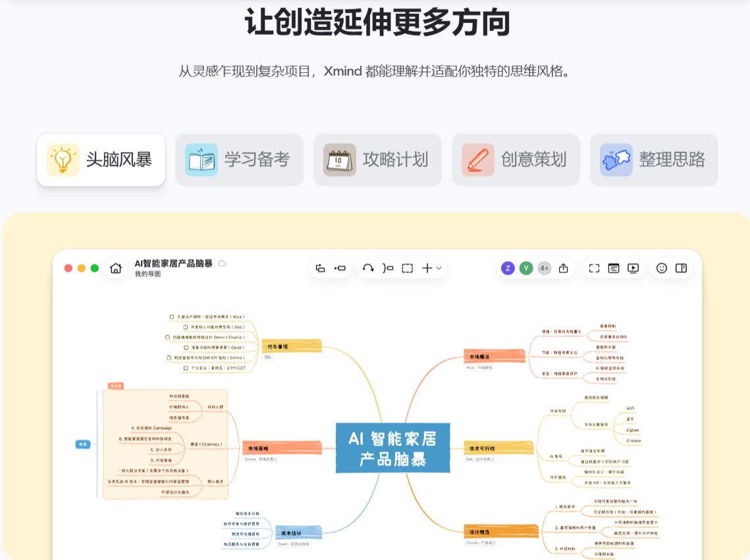Click the pitch presentation play icon

click(x=633, y=268)
